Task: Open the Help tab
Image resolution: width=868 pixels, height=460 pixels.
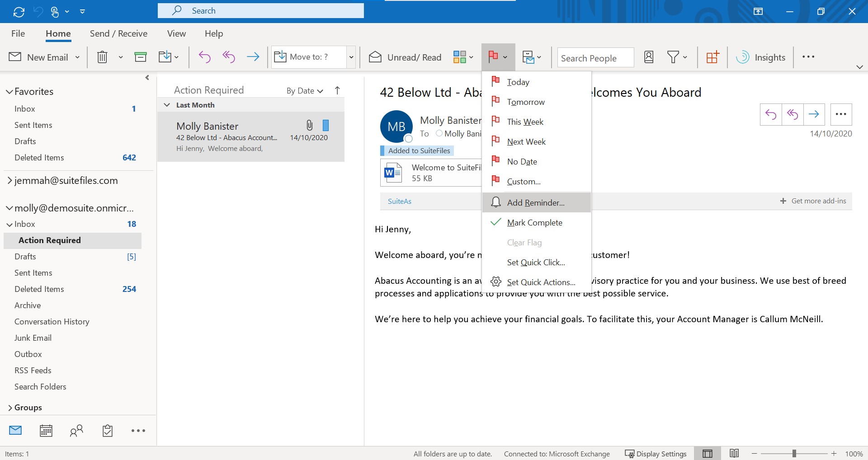Action: click(214, 33)
